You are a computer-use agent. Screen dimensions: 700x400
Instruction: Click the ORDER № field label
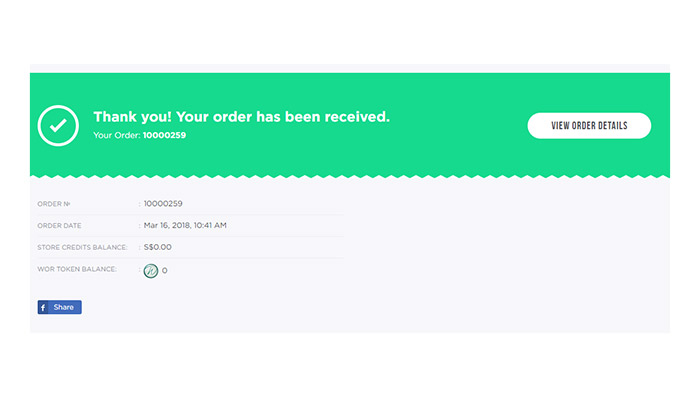[54, 204]
